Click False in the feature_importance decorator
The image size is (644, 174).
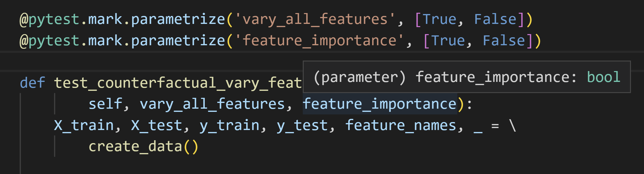click(x=504, y=41)
